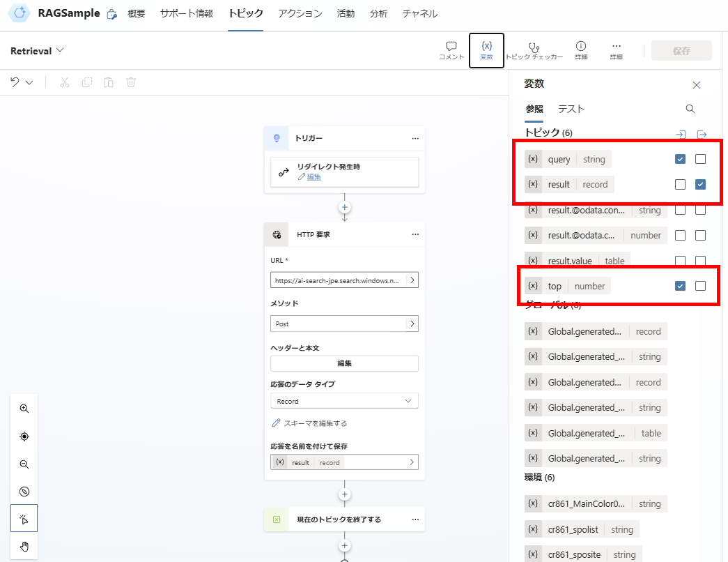
Task: Switch to the テスト tab
Action: click(571, 109)
